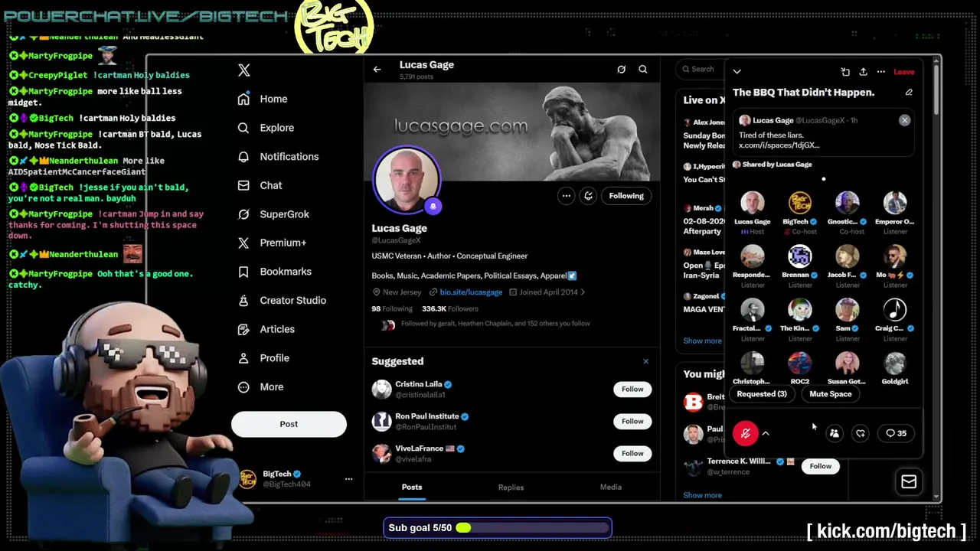Follow ViveLaFrance

point(632,454)
